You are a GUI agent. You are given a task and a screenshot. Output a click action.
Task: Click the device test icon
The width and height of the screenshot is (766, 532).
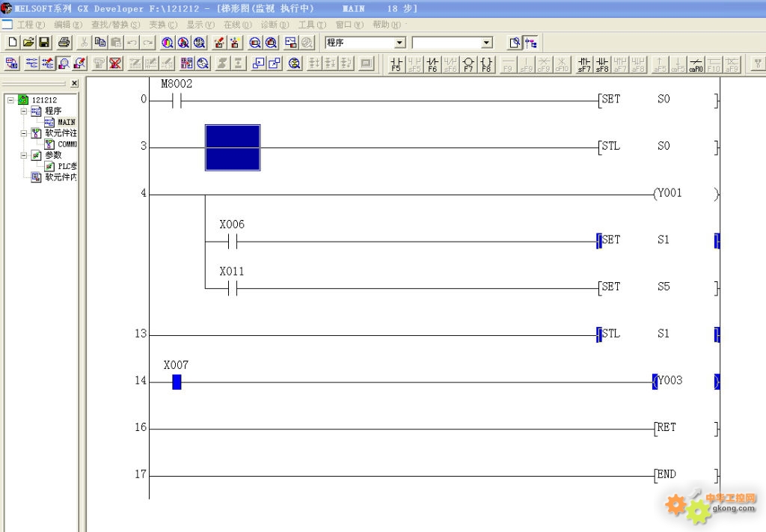coord(290,43)
